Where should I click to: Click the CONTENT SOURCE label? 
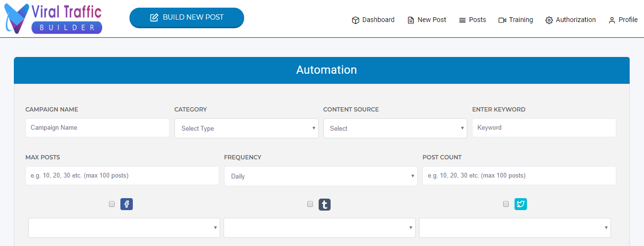pyautogui.click(x=351, y=110)
